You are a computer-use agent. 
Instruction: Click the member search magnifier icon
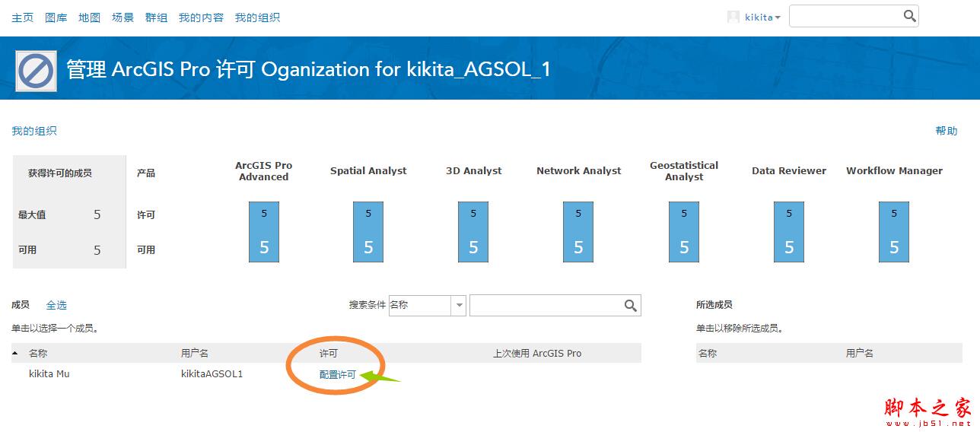point(631,305)
